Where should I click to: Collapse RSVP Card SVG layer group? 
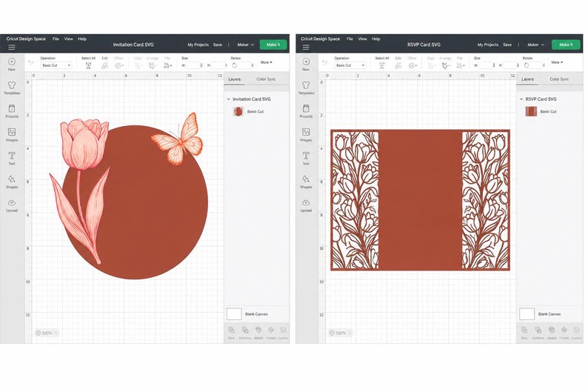(521, 99)
